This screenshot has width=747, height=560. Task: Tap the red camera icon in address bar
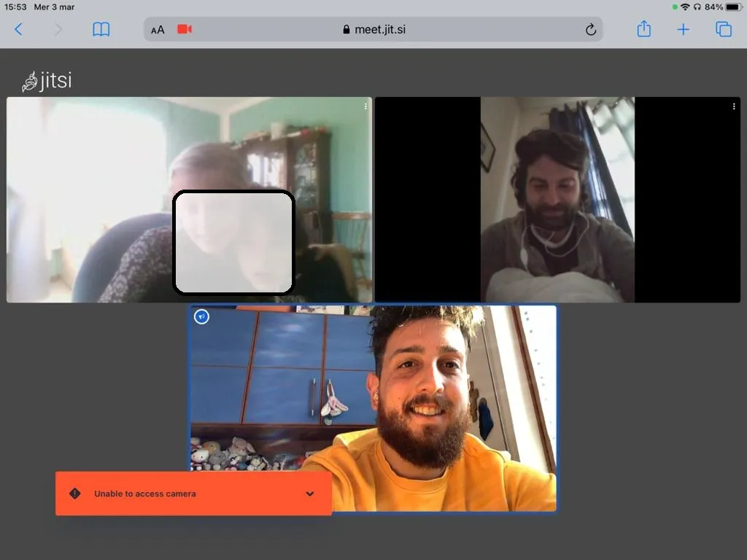click(185, 29)
